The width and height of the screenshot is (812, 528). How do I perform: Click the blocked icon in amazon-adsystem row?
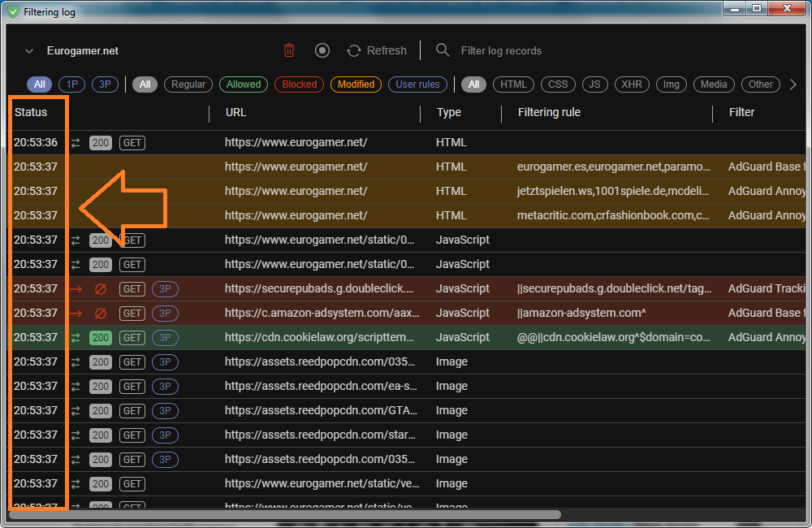(101, 314)
